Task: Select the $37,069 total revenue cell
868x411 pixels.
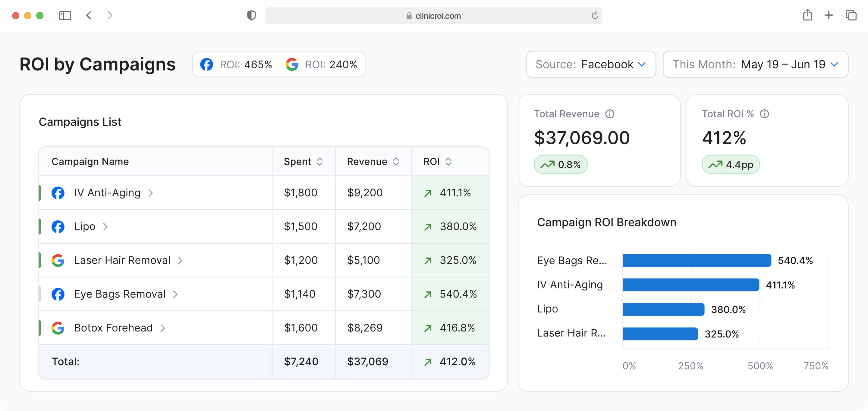Action: tap(373, 362)
